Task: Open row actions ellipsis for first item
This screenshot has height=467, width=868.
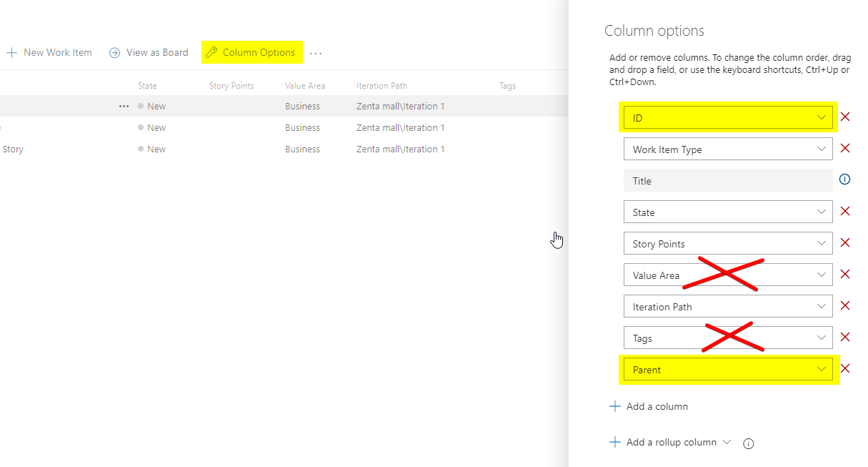Action: [124, 106]
